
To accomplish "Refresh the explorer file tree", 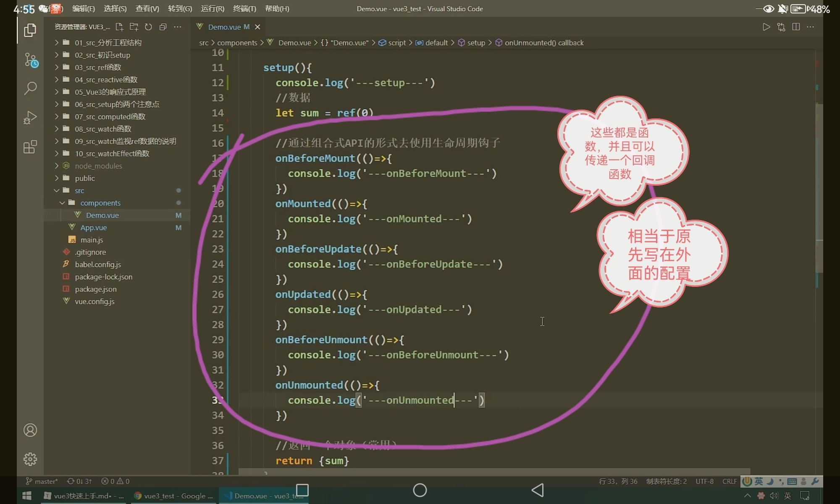I will 148,27.
